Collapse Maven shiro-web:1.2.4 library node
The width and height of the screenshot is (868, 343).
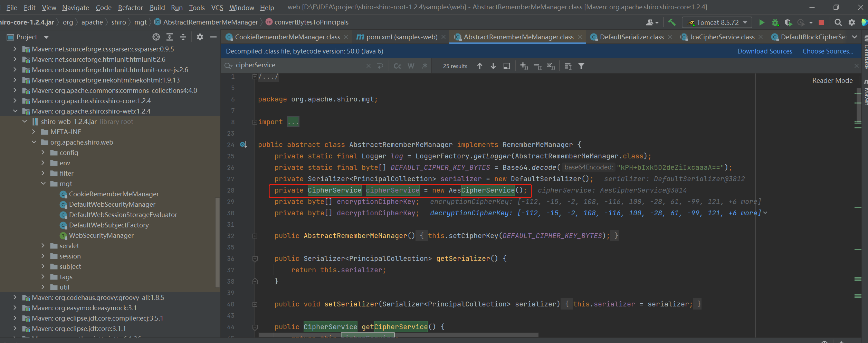pyautogui.click(x=15, y=111)
